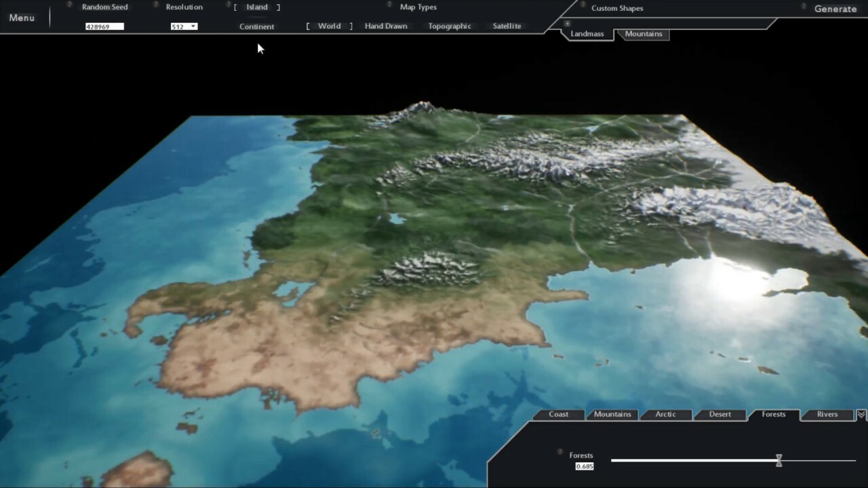Enable the Continent map mode

pyautogui.click(x=256, y=26)
